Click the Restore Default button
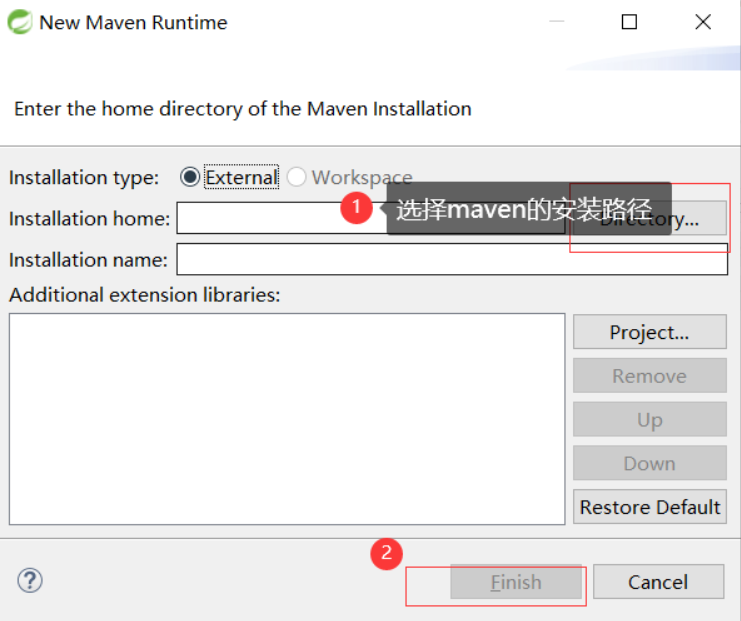The height and width of the screenshot is (621, 741). click(x=650, y=507)
